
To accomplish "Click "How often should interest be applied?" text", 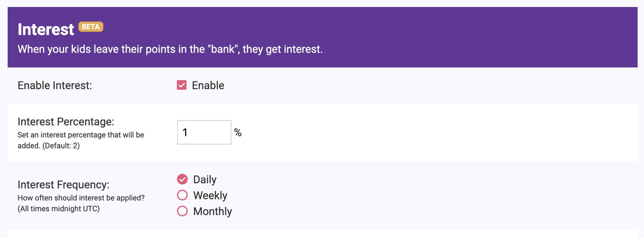I will (x=80, y=198).
